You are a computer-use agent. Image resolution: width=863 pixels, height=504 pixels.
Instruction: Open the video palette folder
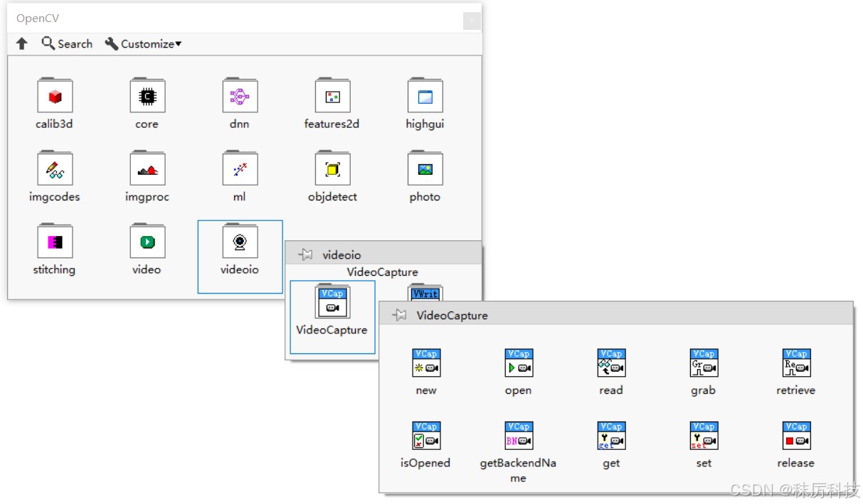[x=147, y=242]
